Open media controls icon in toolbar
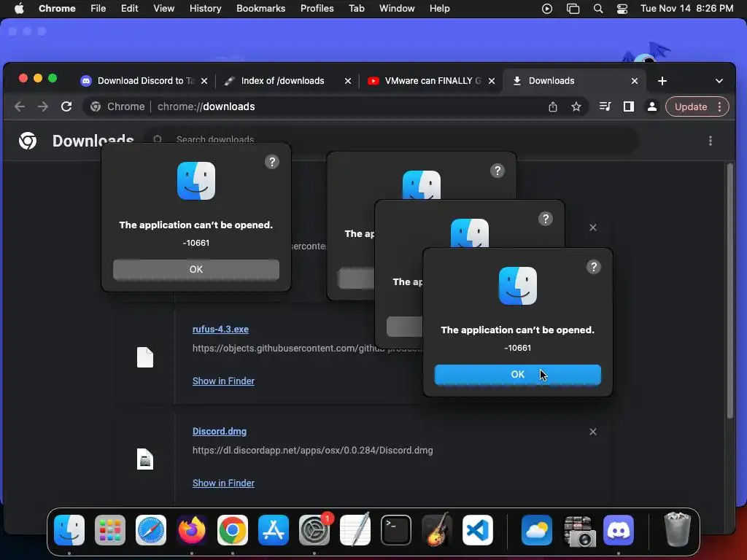The width and height of the screenshot is (747, 560). click(x=605, y=106)
